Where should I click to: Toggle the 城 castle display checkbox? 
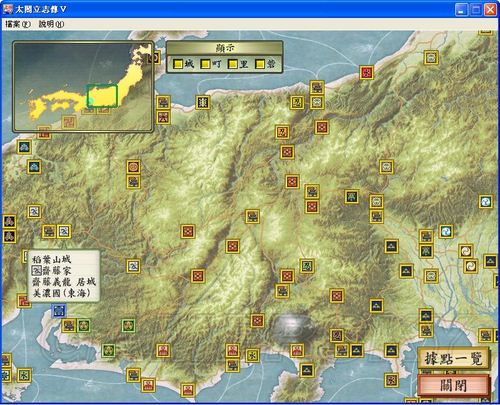pyautogui.click(x=178, y=64)
